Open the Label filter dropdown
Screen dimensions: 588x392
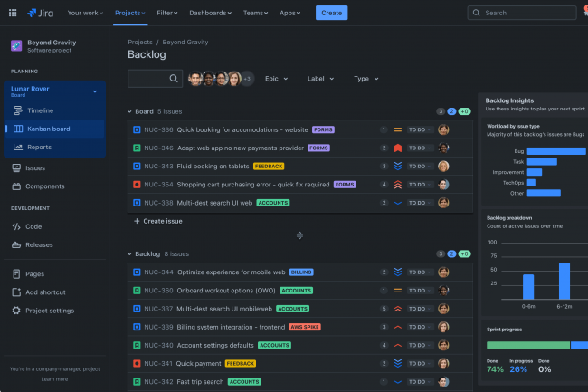coord(320,79)
